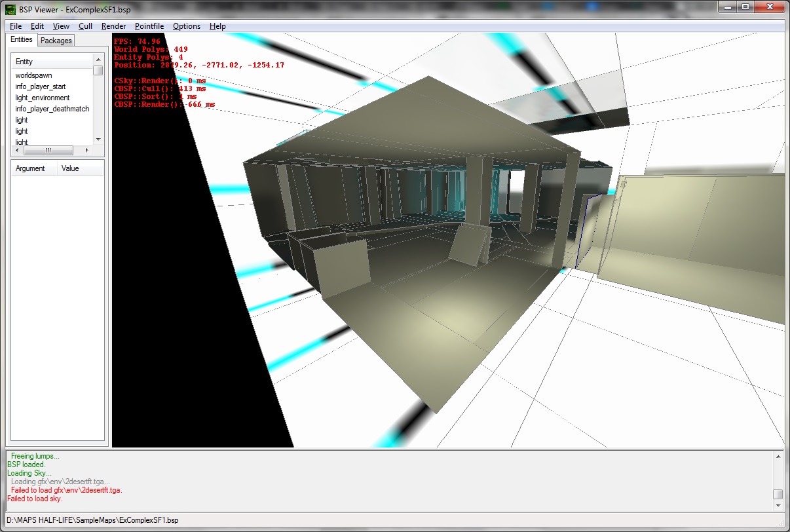The height and width of the screenshot is (532, 790).
Task: Select the worldspawn entity
Action: (34, 75)
